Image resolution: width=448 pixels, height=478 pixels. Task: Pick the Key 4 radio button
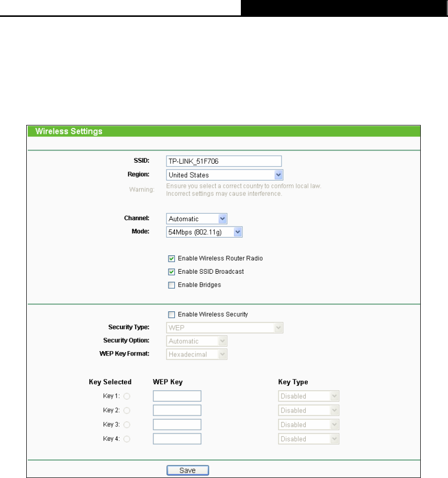[x=128, y=439]
